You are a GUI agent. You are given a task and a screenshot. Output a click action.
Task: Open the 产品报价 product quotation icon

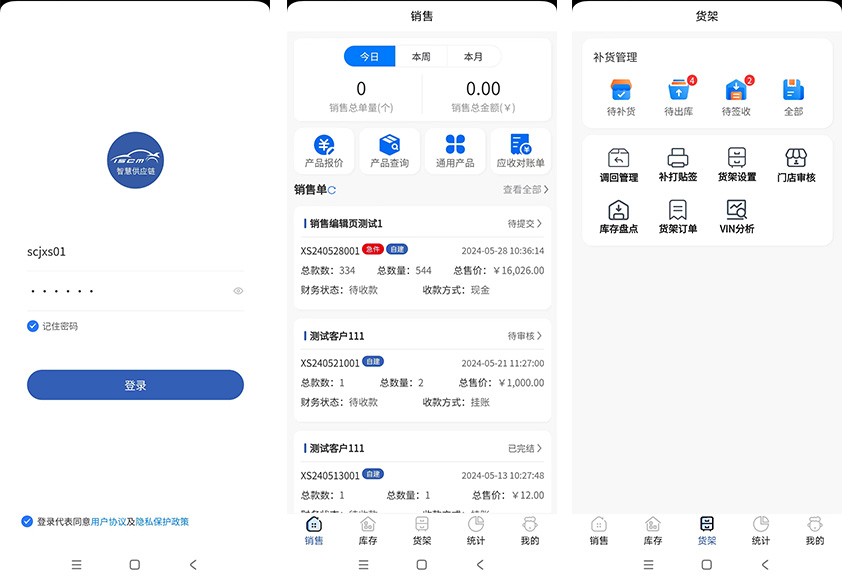[x=324, y=150]
